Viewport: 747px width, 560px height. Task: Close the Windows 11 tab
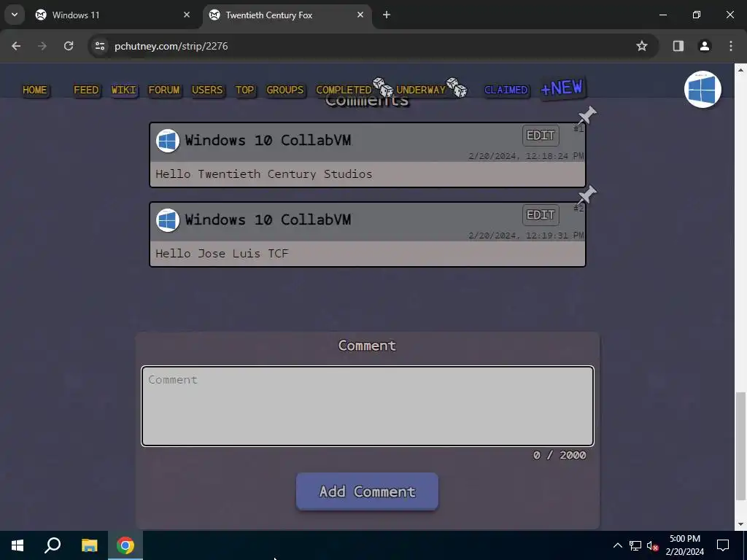pyautogui.click(x=187, y=15)
